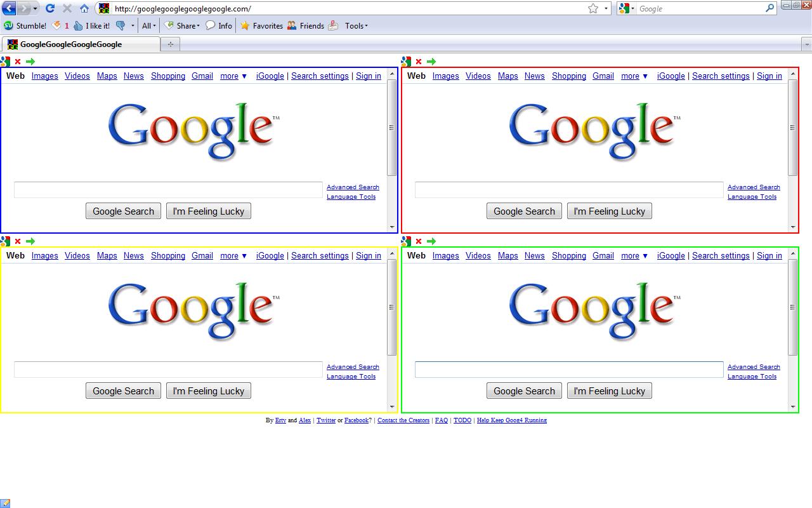Click green arrow above blue-bordered pane
This screenshot has width=812, height=508.
tap(30, 62)
